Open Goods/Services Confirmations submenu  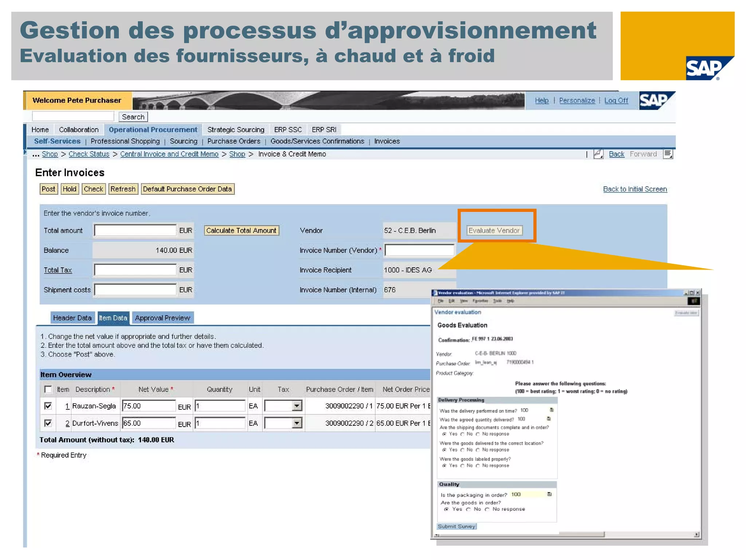317,141
